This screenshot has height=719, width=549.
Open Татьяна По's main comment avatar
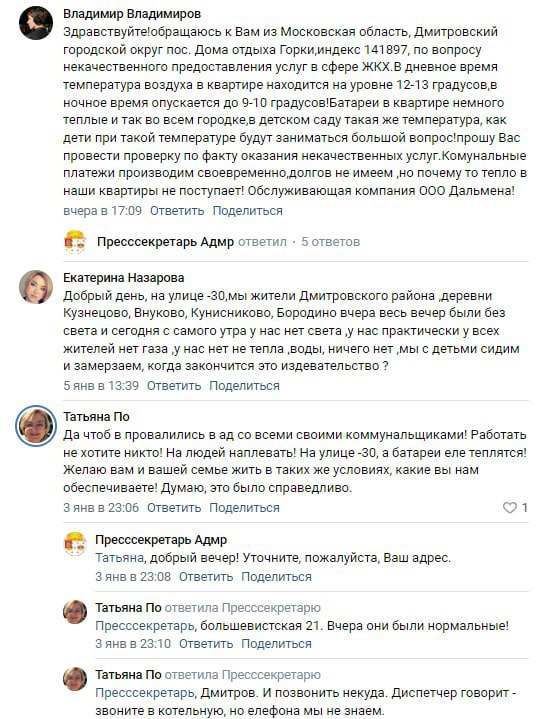point(36,426)
